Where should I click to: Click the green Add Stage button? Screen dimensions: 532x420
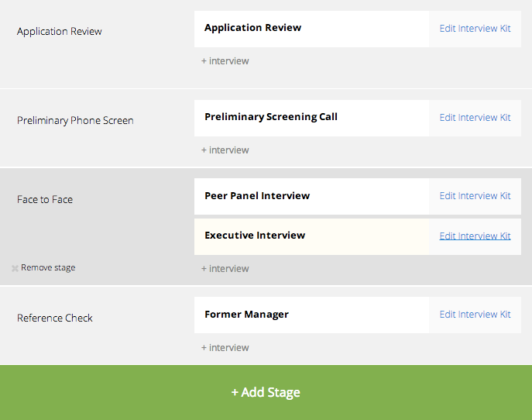(x=266, y=392)
